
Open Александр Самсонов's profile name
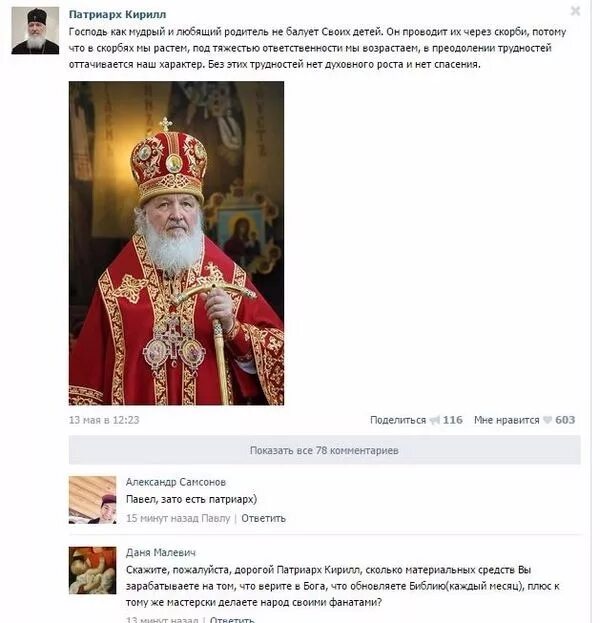click(x=176, y=482)
